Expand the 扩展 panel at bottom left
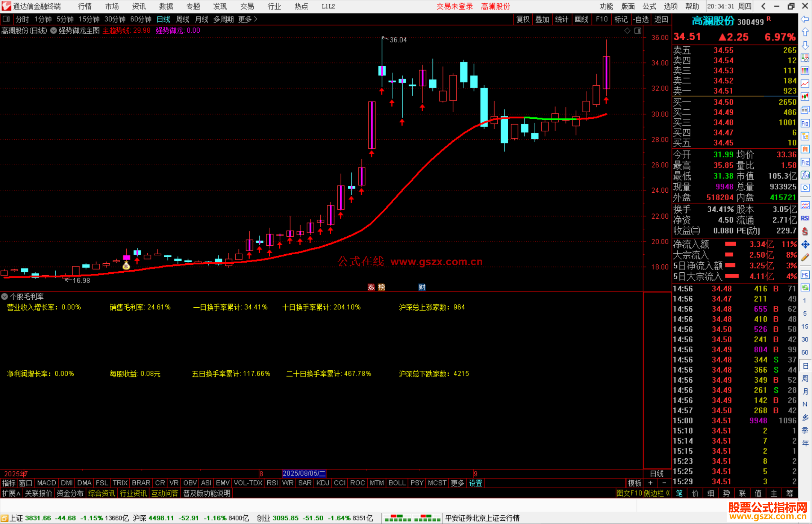812x524 pixels. 11,493
